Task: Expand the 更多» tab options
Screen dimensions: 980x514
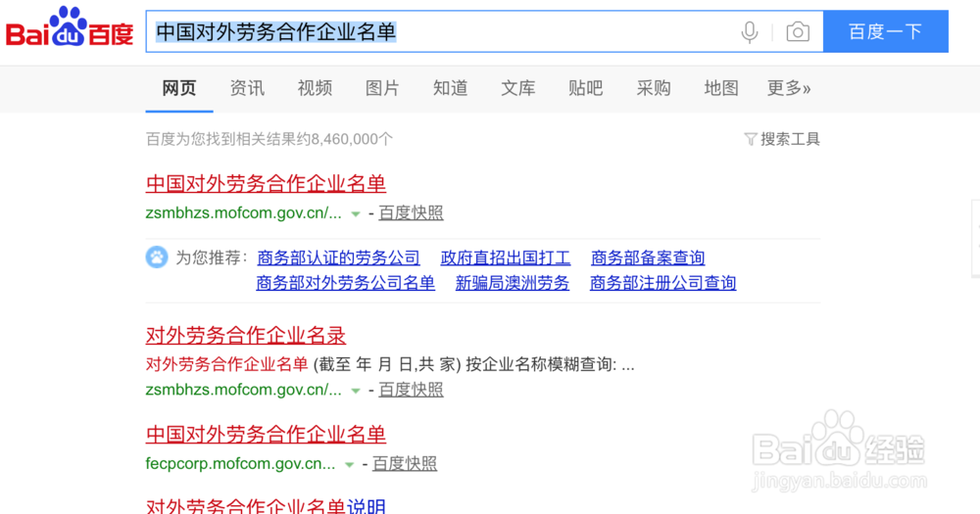Action: coord(789,88)
